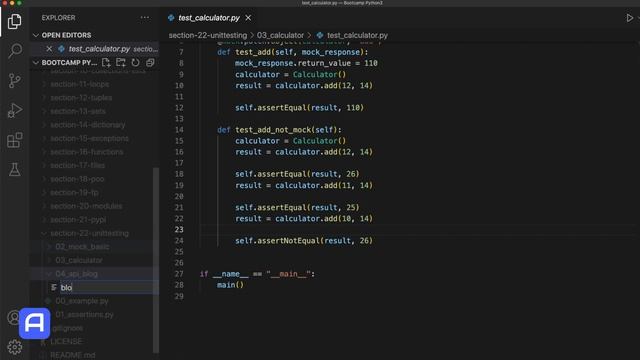Close the test_calculator.py editor tab
This screenshot has height=360, width=640.
tap(248, 18)
